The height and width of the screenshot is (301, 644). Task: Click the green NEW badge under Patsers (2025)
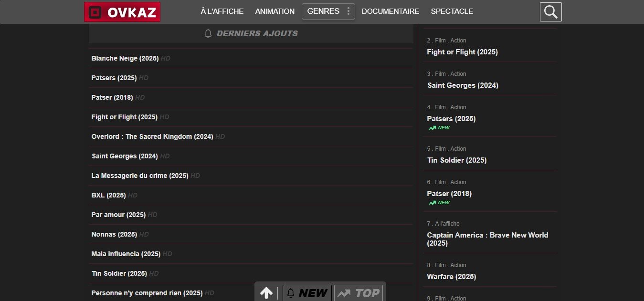click(x=439, y=128)
